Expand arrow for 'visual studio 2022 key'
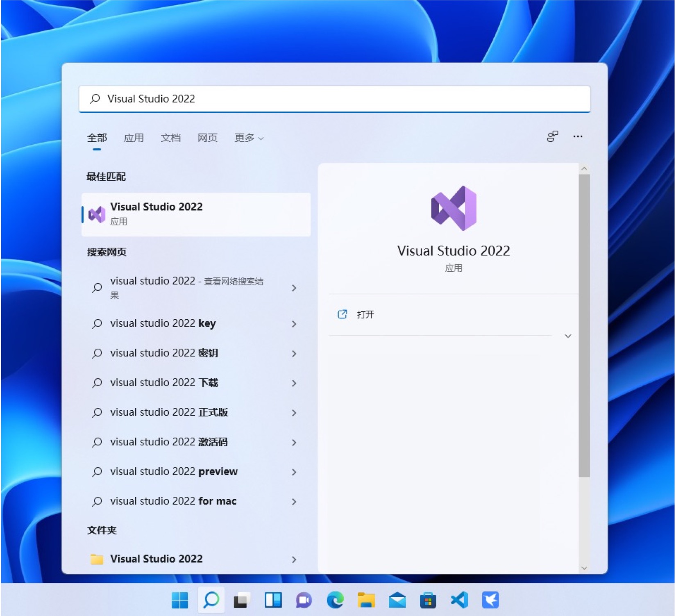Viewport: 676px width, 616px height. (x=294, y=324)
